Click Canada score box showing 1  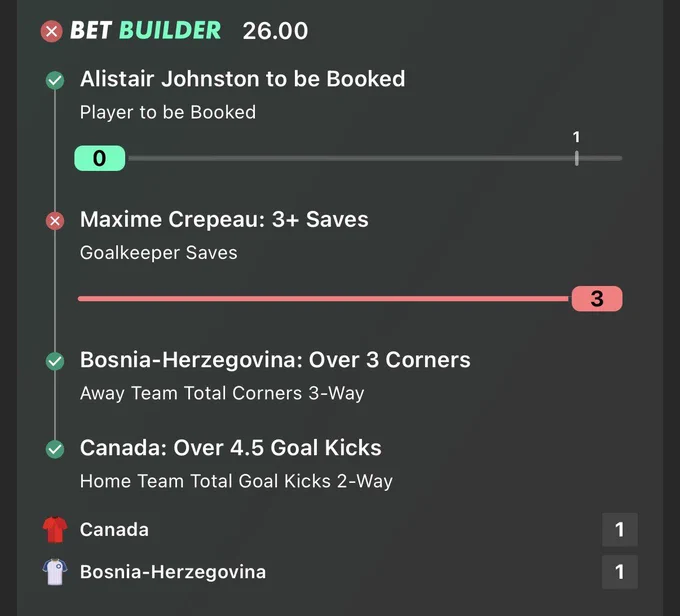tap(620, 529)
